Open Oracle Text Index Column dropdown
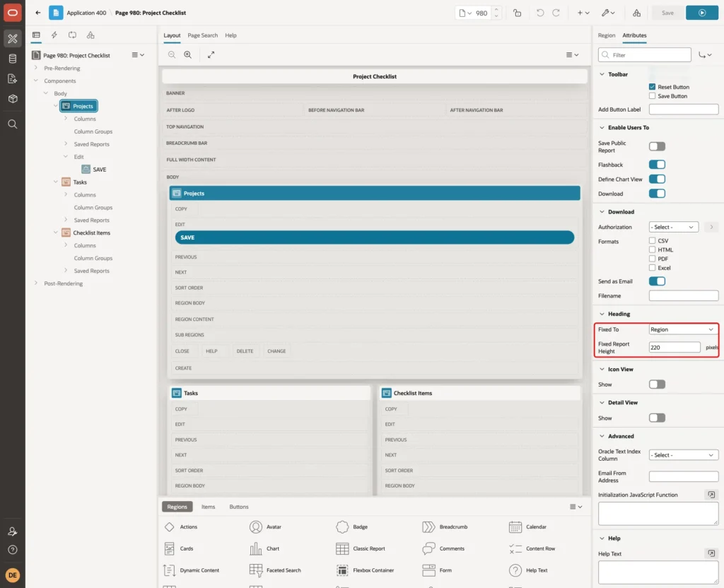 (x=683, y=455)
